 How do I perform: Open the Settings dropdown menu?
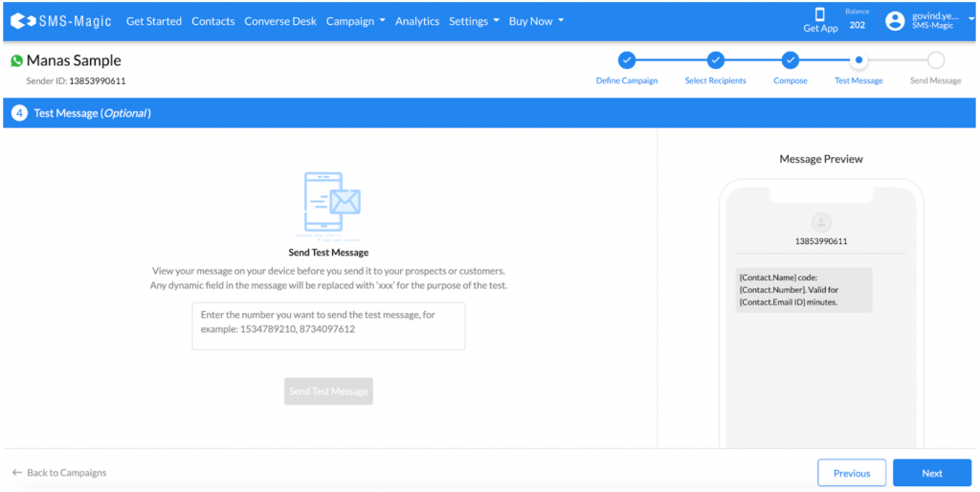474,21
